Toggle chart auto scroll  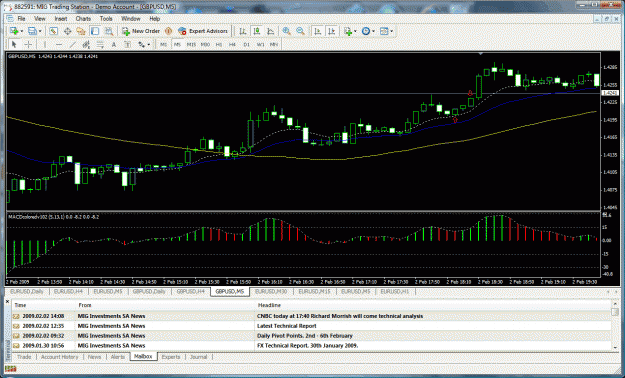coord(318,31)
